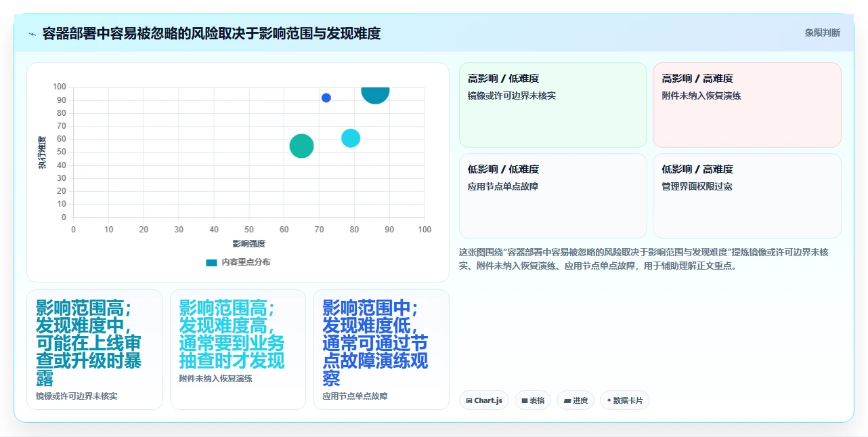Click the 进度 tag
Screen dimensions: 868x437
point(576,400)
